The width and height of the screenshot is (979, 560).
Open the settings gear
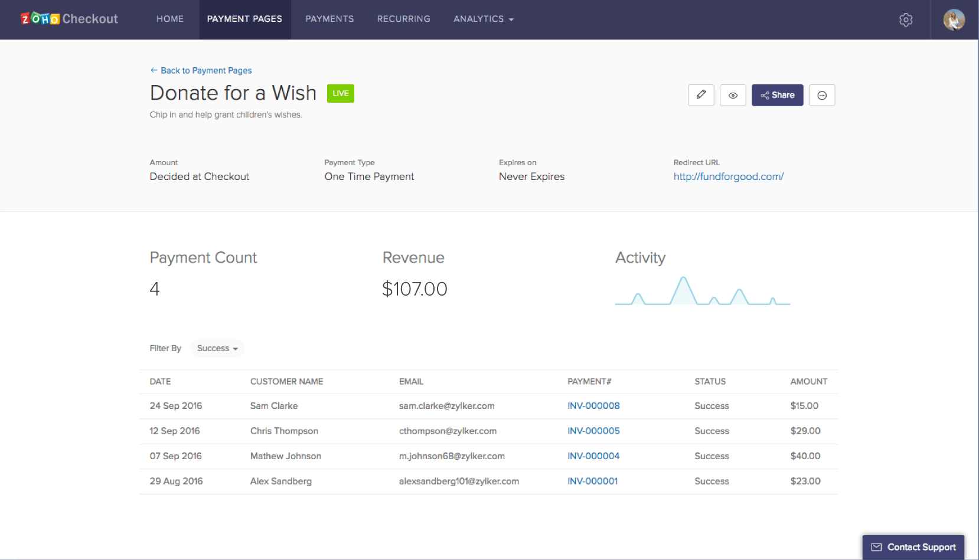coord(906,19)
